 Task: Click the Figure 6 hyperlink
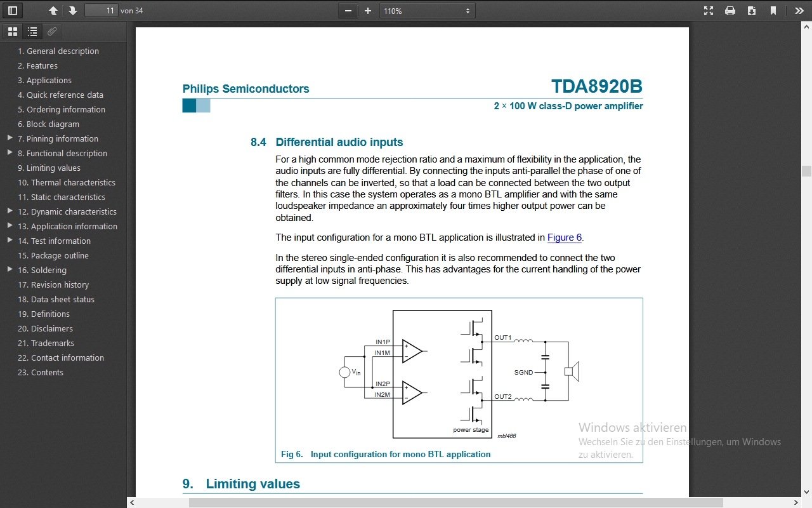564,237
